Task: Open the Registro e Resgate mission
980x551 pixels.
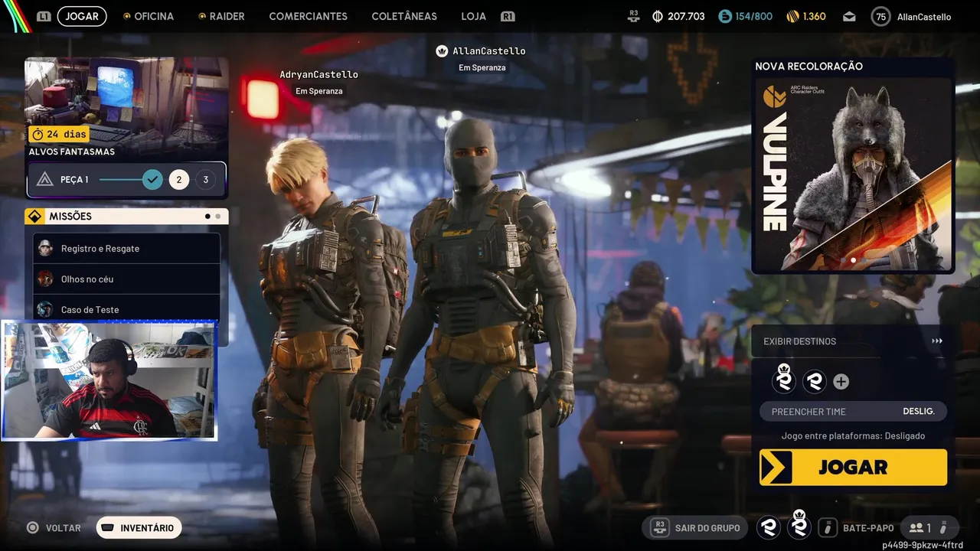Action: point(127,249)
